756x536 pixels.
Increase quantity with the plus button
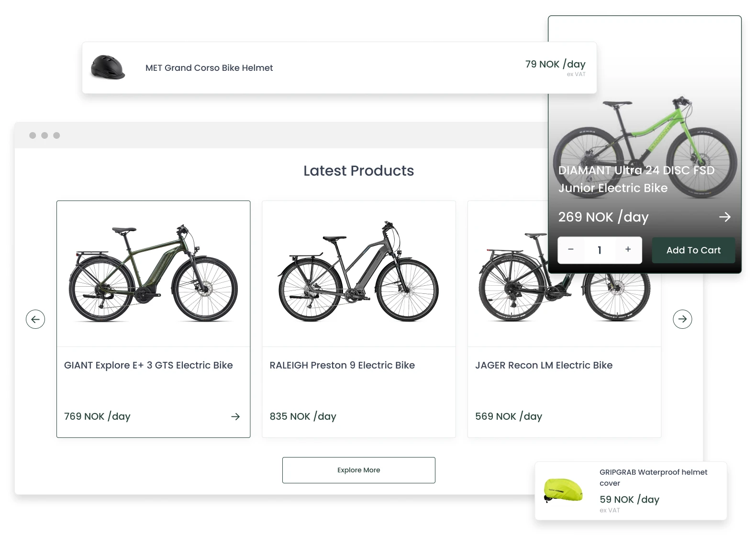(x=628, y=249)
